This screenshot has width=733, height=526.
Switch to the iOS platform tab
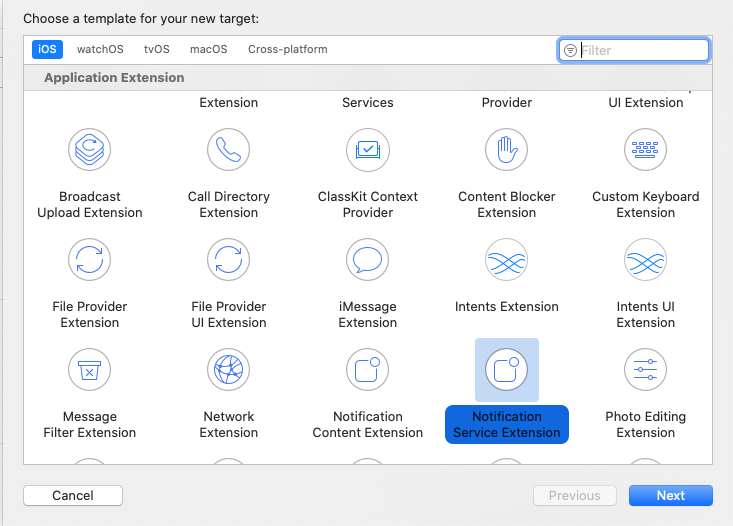tap(47, 49)
